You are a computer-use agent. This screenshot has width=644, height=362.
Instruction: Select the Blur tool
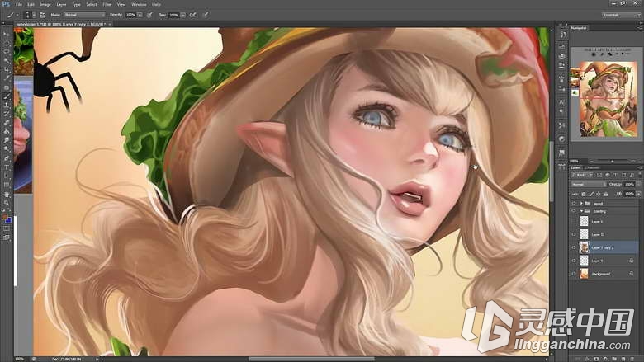(6, 140)
